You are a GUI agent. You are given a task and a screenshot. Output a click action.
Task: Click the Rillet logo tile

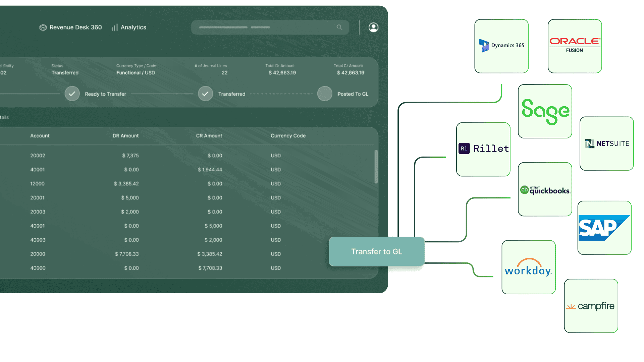click(x=483, y=149)
